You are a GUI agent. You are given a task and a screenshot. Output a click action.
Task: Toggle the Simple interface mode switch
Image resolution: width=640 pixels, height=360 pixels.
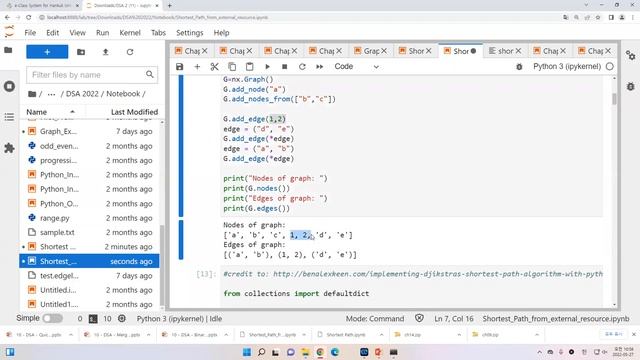pyautogui.click(x=53, y=318)
